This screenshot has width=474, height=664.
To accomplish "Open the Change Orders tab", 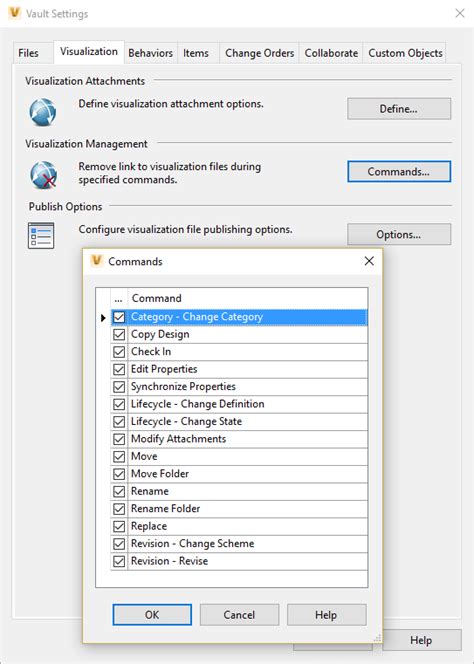I will pos(259,53).
